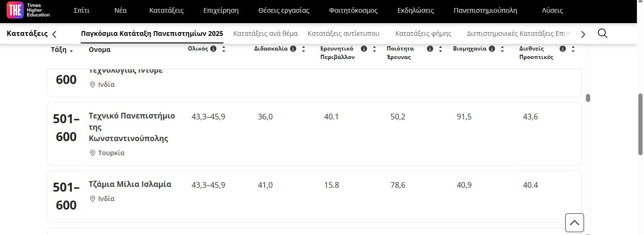Image resolution: width=644 pixels, height=235 pixels.
Task: Click info icon for Ποιότητα Έρευνας
Action: [x=430, y=49]
